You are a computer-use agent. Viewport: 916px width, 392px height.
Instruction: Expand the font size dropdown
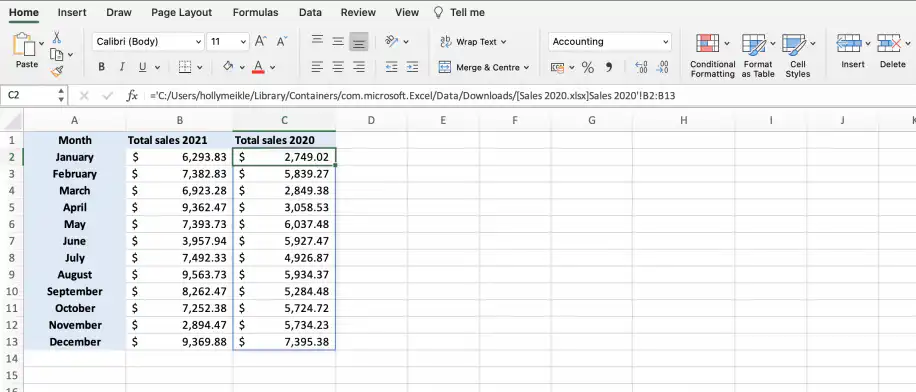(244, 42)
